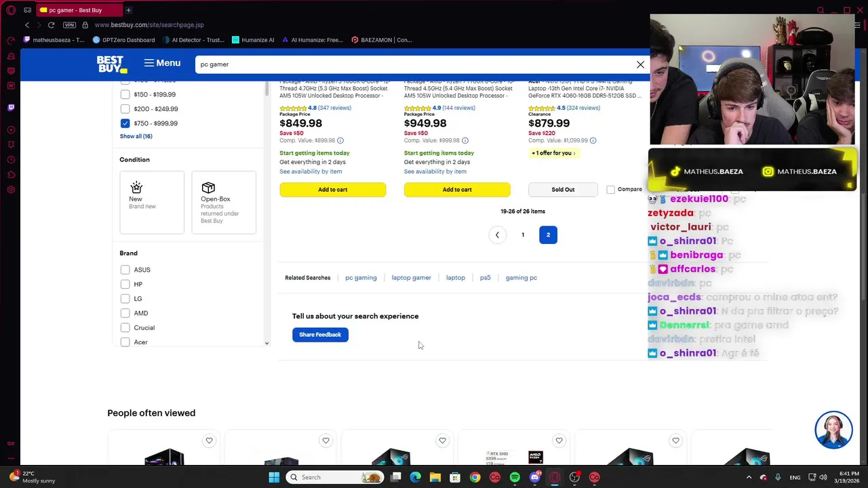868x488 pixels.
Task: Save the RTX 5060 recommended product with heart icon
Action: 559,441
